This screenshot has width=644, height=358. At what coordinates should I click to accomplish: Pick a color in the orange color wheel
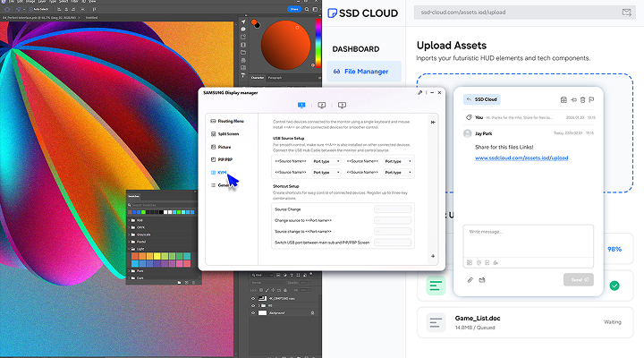[x=285, y=46]
